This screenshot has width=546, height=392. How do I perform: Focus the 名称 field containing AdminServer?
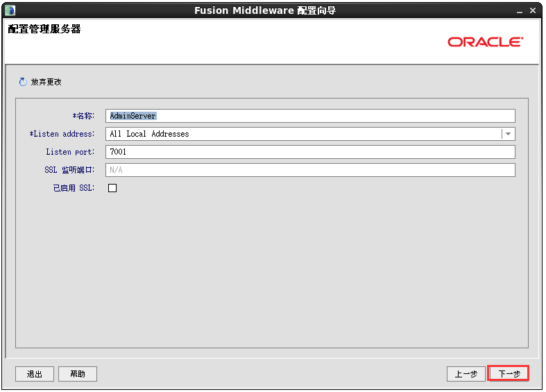coord(310,116)
